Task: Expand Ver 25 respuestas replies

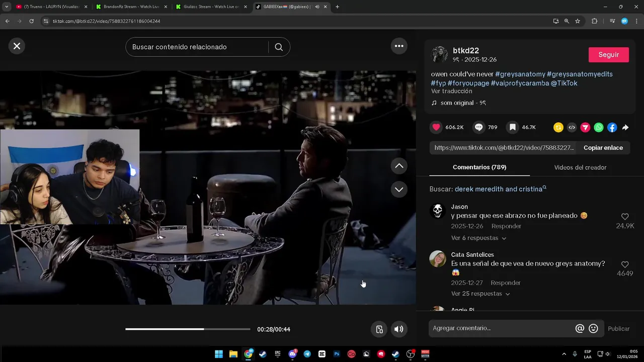Action: pos(480,294)
